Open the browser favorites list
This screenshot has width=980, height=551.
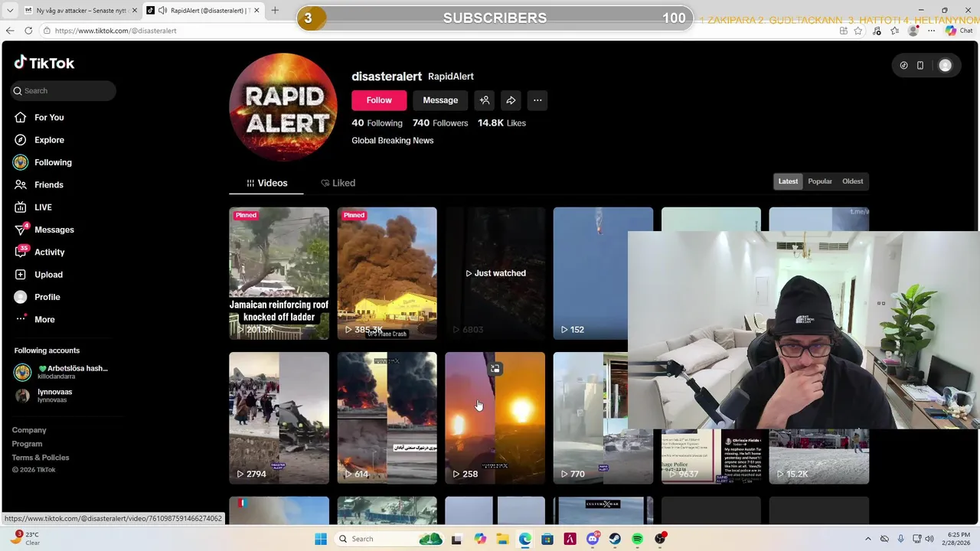[x=894, y=31]
